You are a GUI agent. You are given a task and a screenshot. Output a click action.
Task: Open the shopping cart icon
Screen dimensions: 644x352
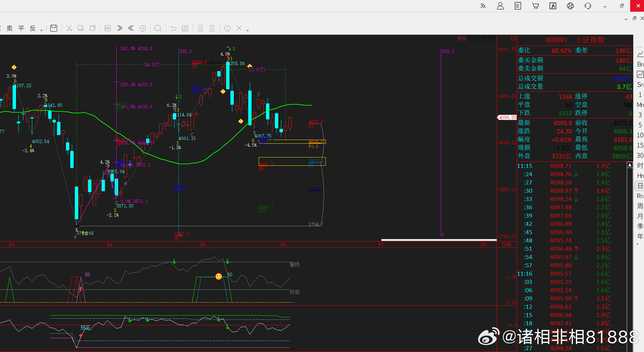point(535,6)
